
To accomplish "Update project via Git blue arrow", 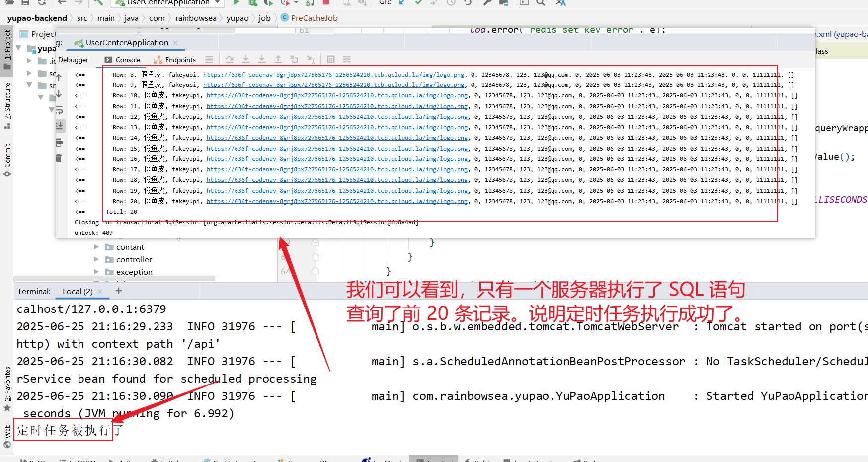I will [402, 2].
